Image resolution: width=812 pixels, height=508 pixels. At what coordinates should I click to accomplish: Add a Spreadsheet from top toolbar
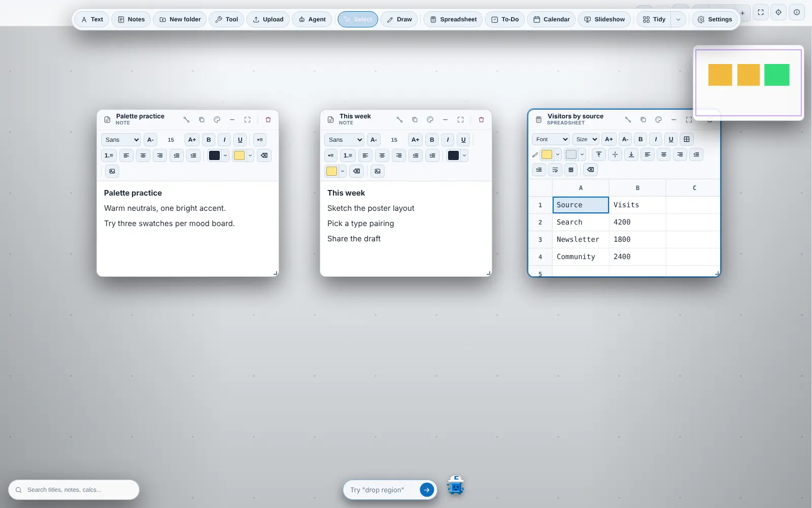(x=453, y=19)
